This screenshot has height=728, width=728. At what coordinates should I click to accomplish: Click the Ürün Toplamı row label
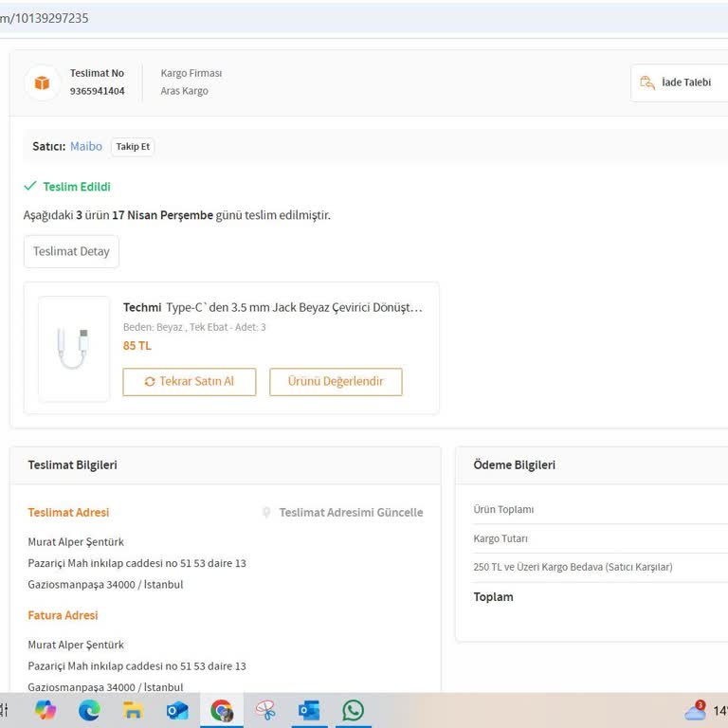pos(503,509)
